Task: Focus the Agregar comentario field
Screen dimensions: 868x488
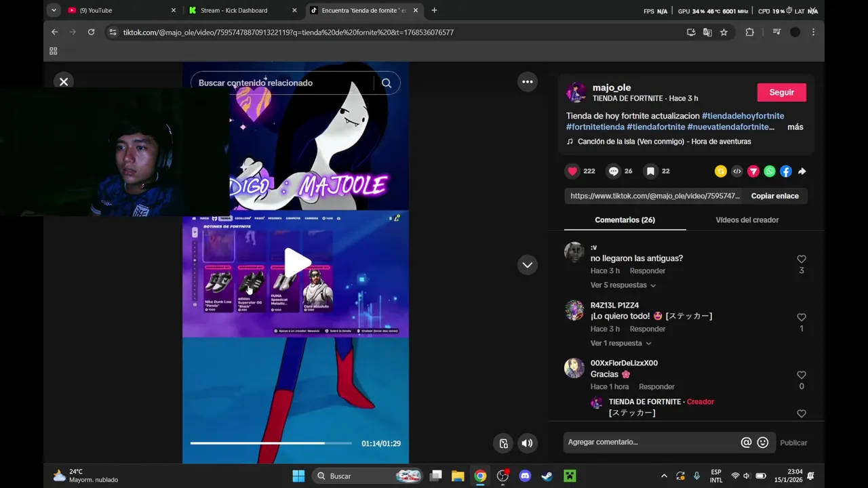Action: (x=651, y=442)
